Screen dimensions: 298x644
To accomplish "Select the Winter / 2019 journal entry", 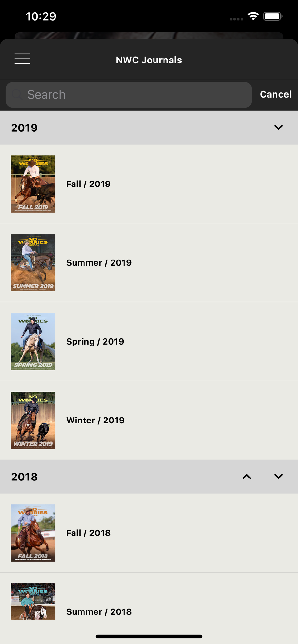I will [149, 420].
